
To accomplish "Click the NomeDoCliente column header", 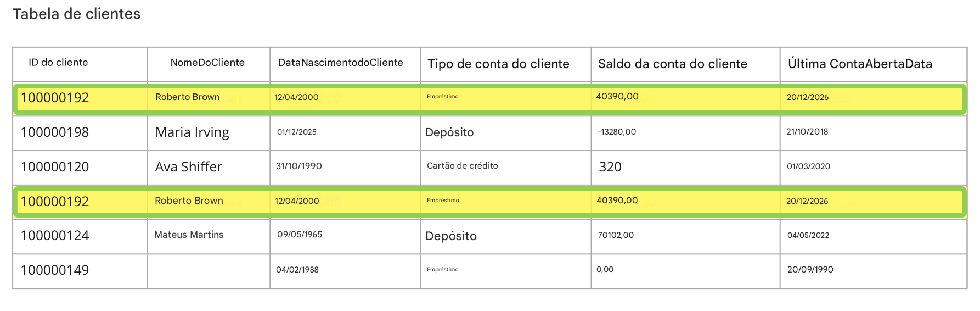I will 207,63.
